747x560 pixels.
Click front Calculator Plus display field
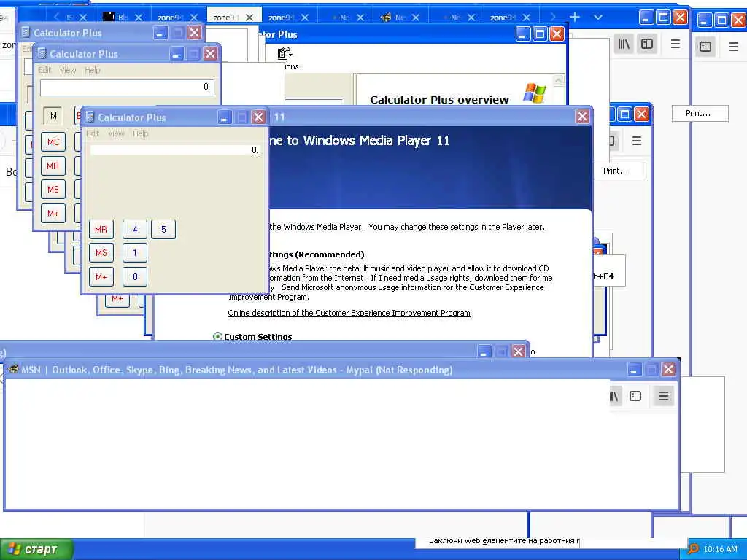coord(175,150)
